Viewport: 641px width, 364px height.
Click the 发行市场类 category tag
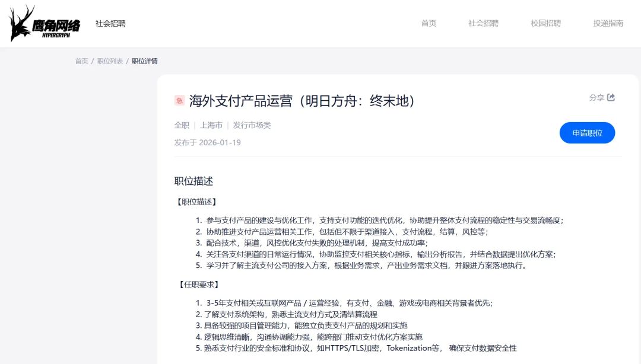click(252, 125)
